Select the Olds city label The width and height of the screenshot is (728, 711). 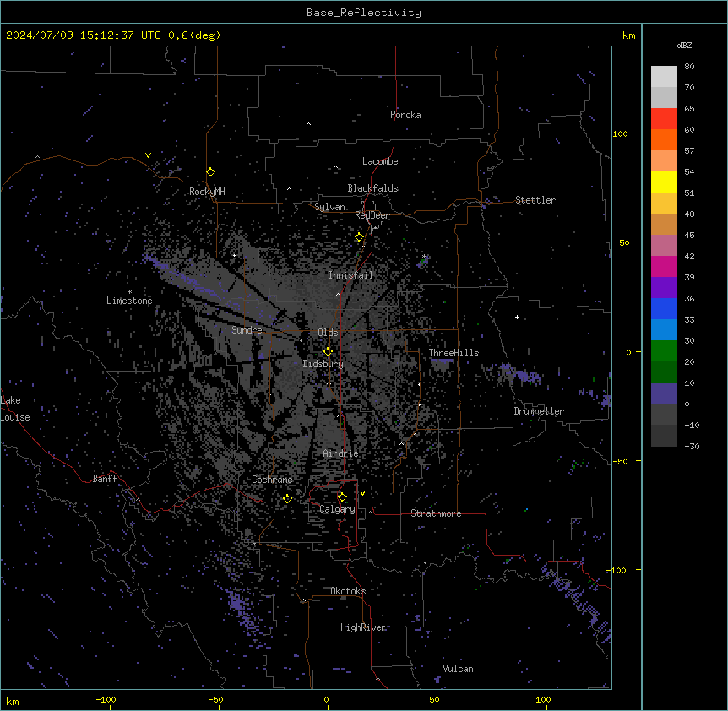point(328,333)
